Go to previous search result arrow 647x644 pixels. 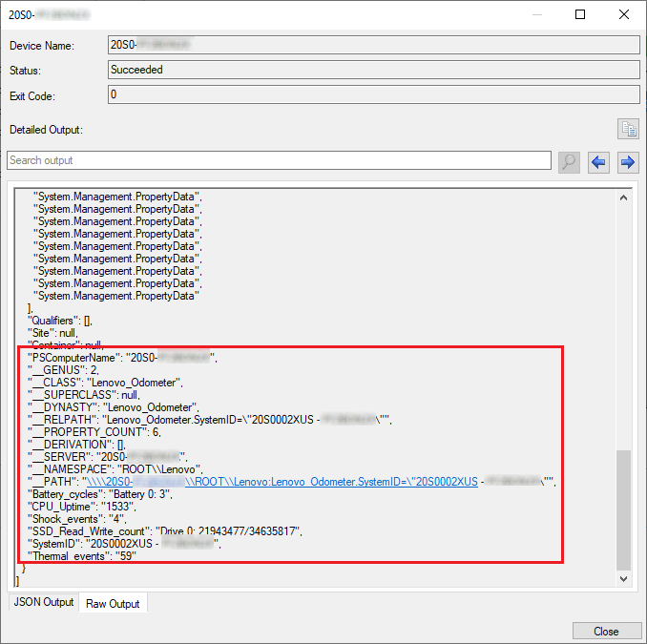click(x=598, y=162)
